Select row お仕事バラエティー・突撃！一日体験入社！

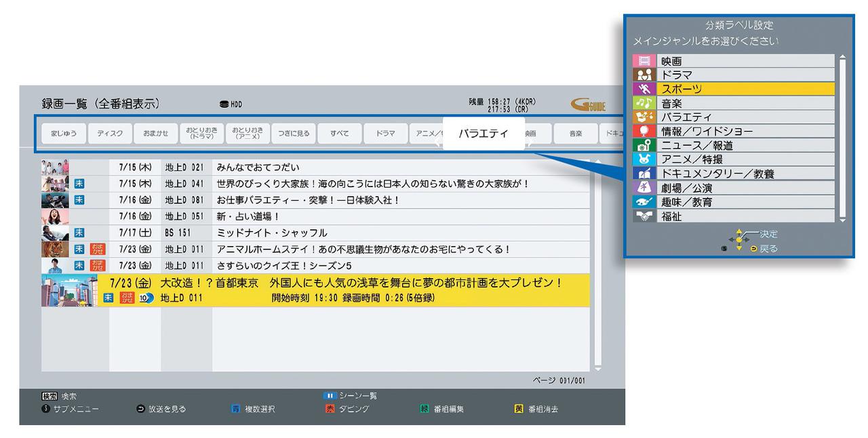click(x=315, y=200)
